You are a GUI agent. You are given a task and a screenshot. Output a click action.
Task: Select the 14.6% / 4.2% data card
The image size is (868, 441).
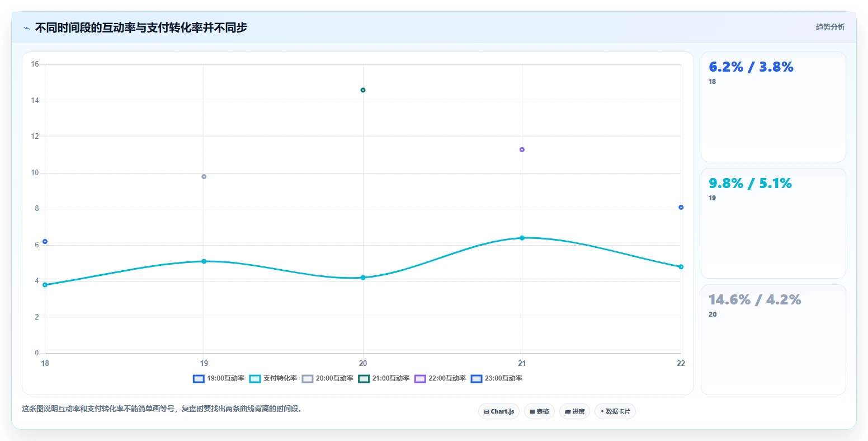(773, 340)
